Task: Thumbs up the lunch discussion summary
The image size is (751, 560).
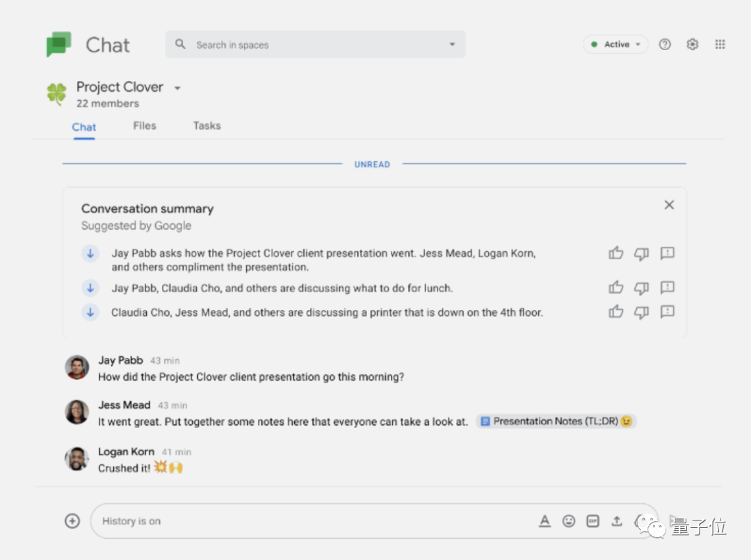Action: point(615,288)
